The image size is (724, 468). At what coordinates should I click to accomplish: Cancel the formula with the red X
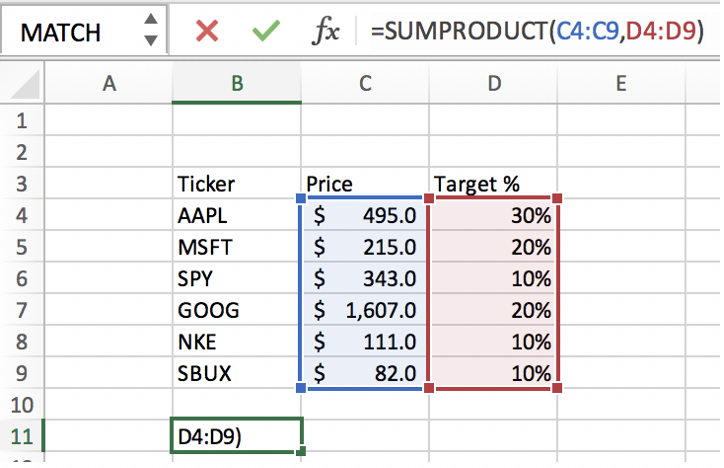[x=207, y=31]
